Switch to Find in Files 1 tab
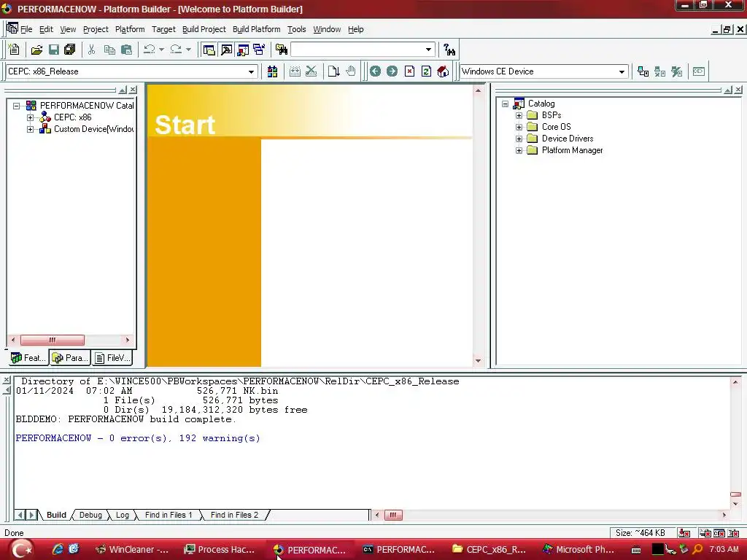Viewport: 747px width, 560px height. coord(169,515)
